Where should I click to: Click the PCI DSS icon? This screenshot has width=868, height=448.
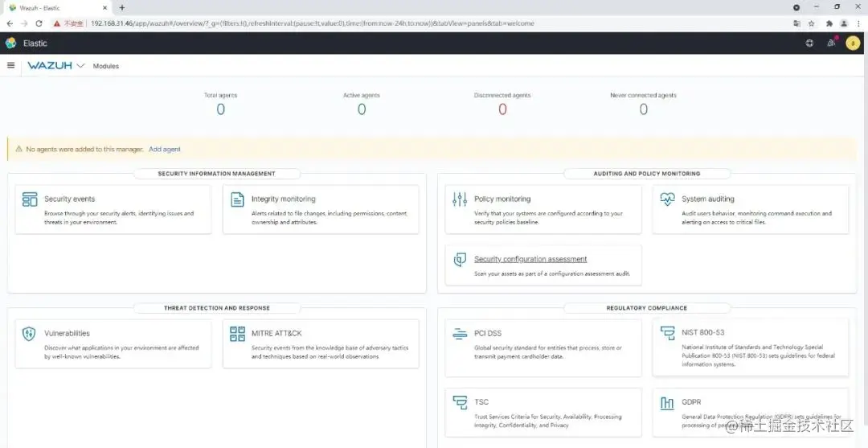460,333
